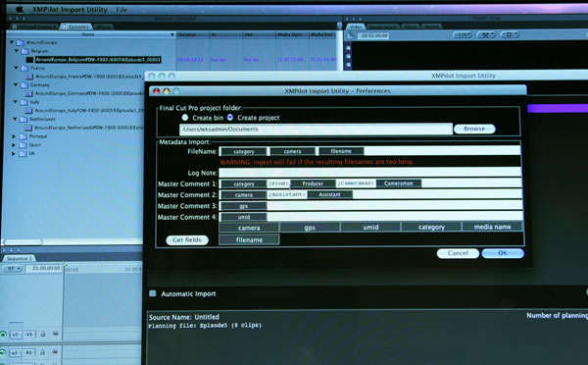This screenshot has height=365, width=588.
Task: Select the Cameraman tag in Master Comment 1
Action: coord(399,183)
